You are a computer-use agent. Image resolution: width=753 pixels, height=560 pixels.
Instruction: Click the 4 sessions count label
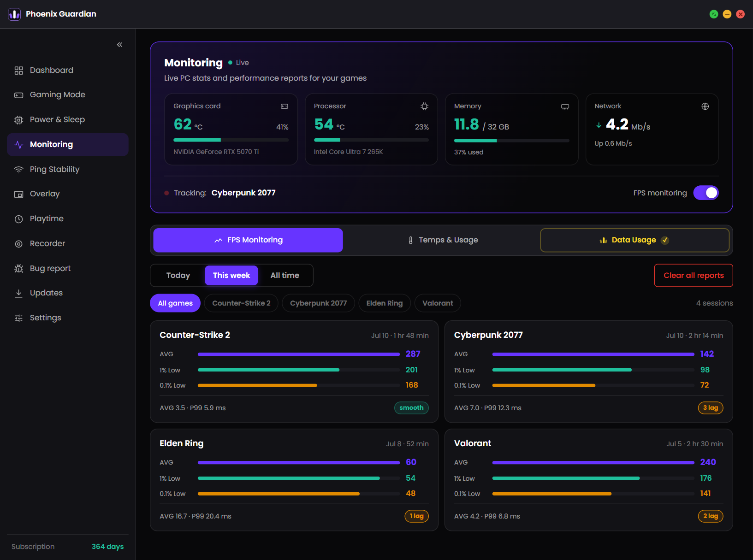[x=714, y=303]
